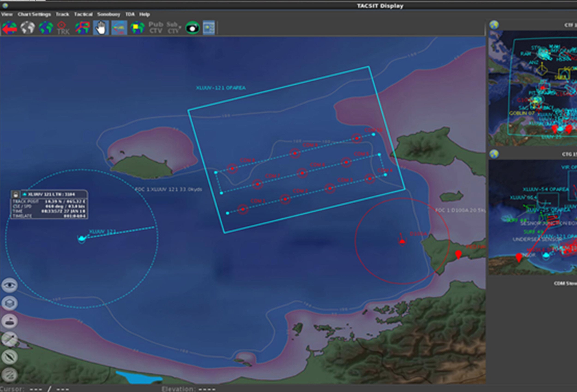Click the grayscale globe toolbar icon
Image resolution: width=577 pixels, height=392 pixels.
27,27
